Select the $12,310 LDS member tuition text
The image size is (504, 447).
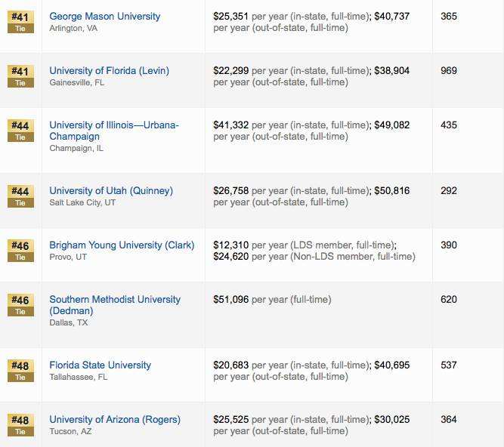click(x=305, y=245)
